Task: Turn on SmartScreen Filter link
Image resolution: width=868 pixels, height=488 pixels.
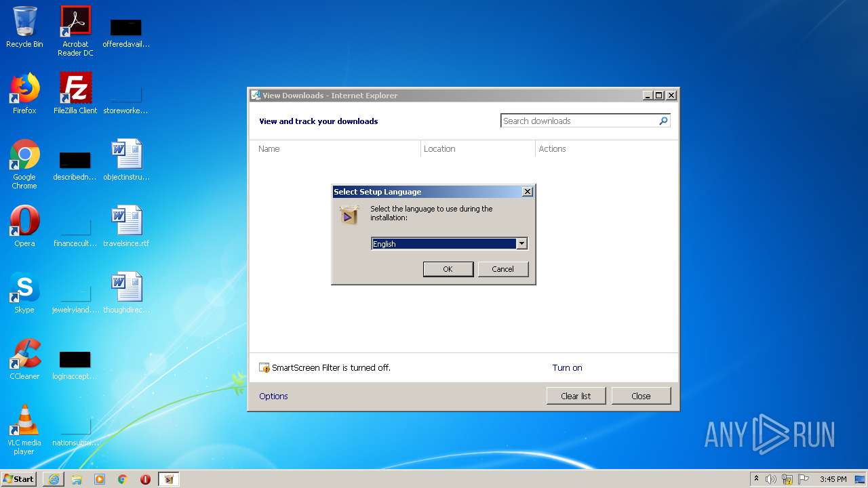Action: 567,368
